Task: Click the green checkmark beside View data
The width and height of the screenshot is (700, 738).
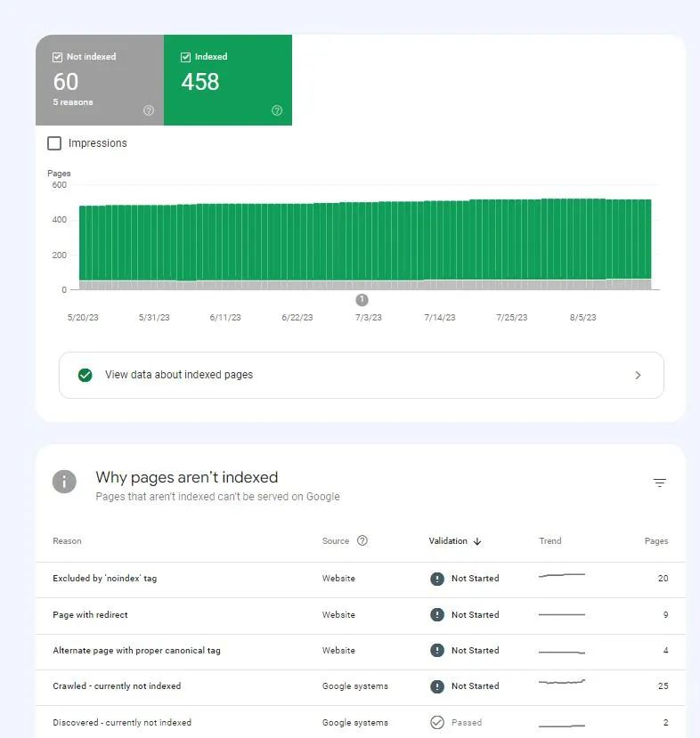Action: tap(85, 375)
